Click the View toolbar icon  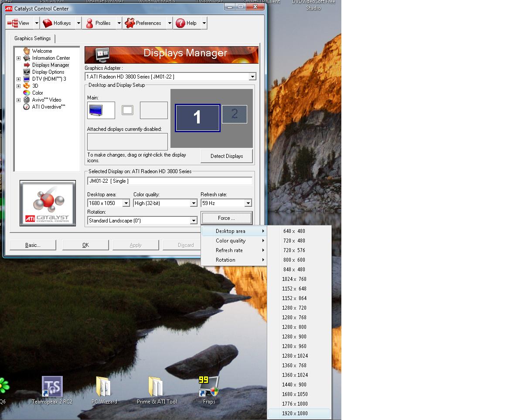[13, 23]
